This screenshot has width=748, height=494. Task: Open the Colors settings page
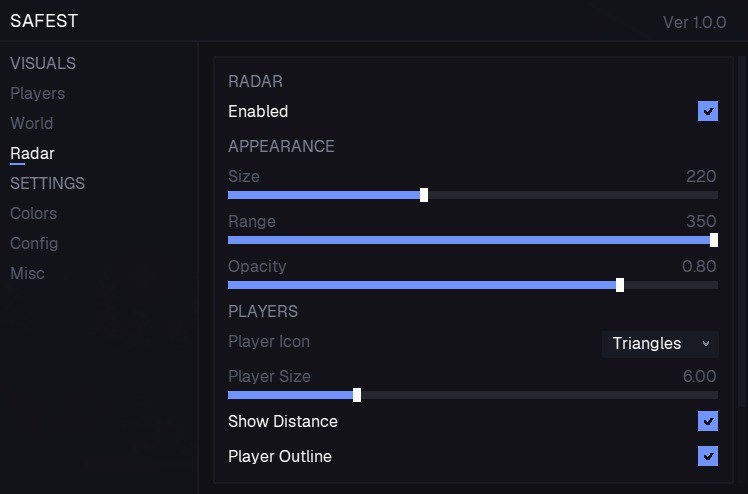point(33,213)
